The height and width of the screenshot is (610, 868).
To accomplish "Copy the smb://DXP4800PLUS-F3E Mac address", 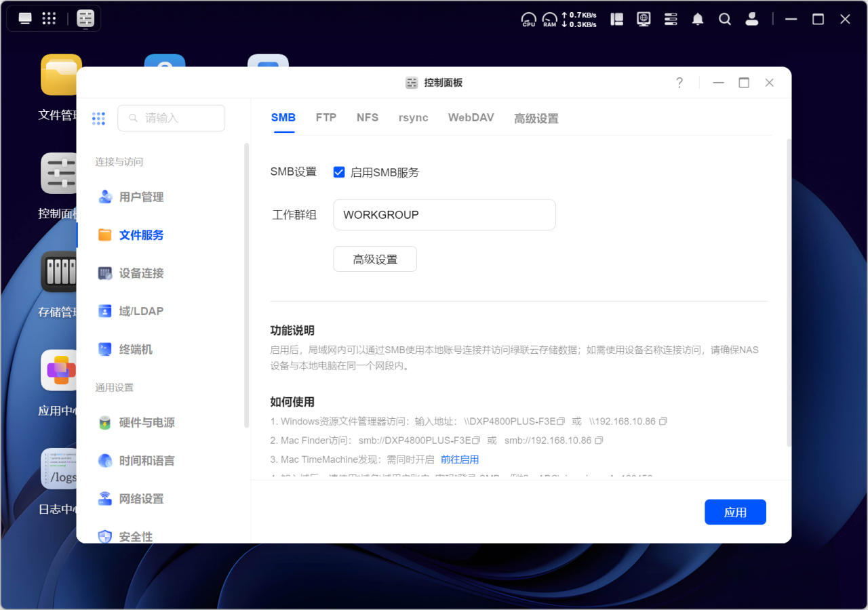I will (476, 441).
